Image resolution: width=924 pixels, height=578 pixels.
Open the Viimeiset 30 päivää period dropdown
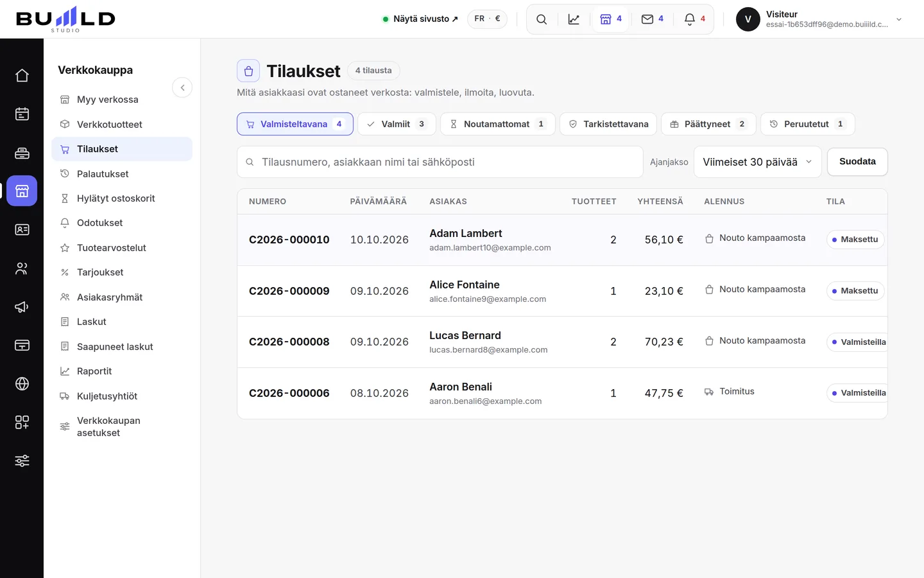click(757, 162)
